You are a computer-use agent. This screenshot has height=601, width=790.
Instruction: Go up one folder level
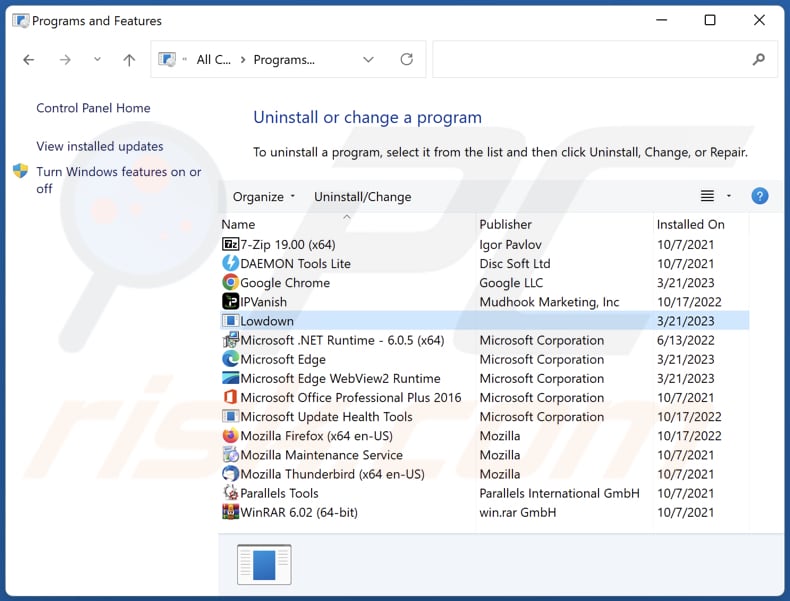pyautogui.click(x=129, y=60)
